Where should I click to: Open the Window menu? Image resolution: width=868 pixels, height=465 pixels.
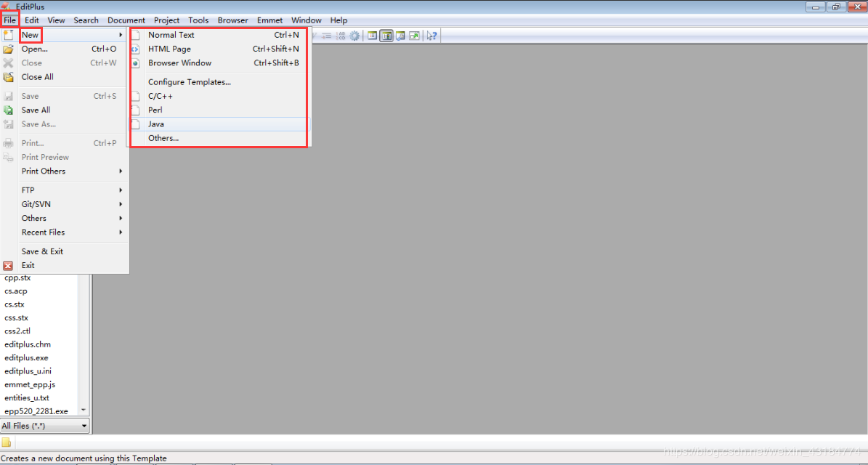[x=306, y=20]
